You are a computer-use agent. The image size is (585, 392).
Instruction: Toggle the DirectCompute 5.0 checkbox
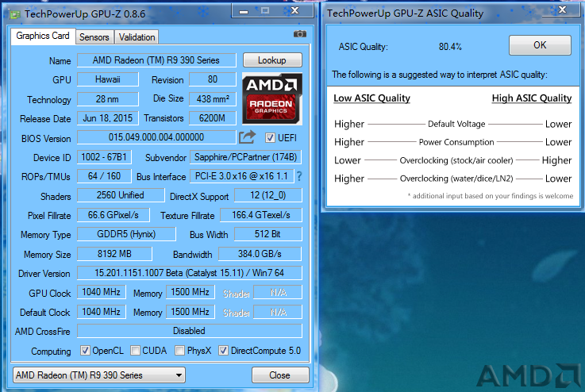(x=224, y=350)
